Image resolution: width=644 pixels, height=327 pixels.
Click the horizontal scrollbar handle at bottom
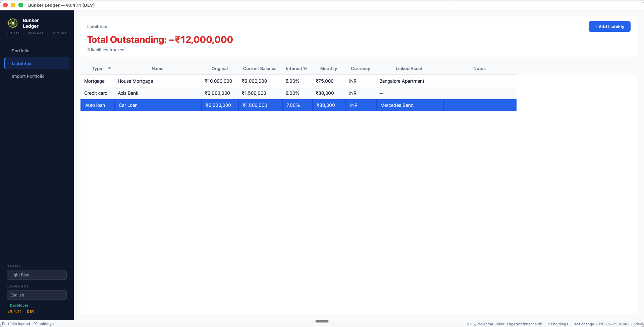(x=322, y=321)
